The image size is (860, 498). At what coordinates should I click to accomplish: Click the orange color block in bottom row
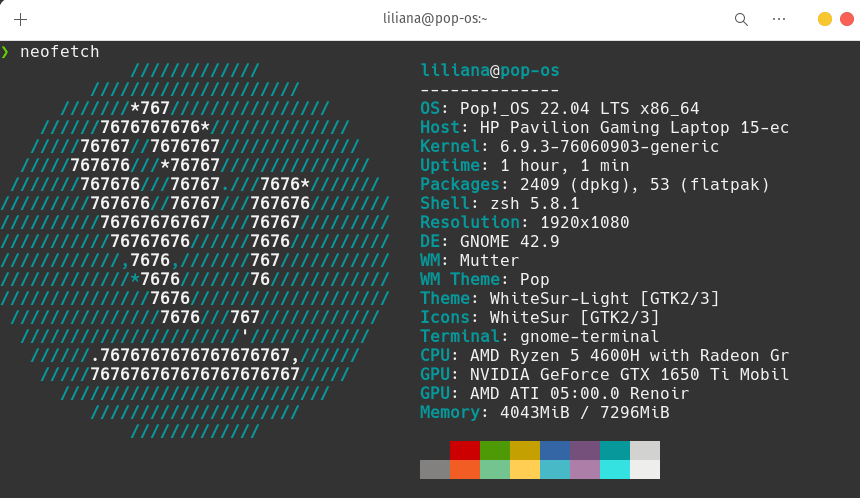[x=465, y=469]
